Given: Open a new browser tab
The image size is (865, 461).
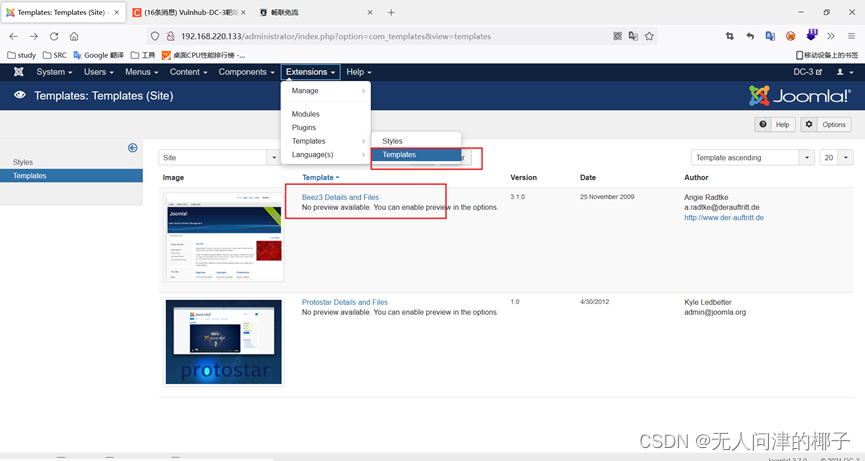Looking at the screenshot, I should point(391,12).
